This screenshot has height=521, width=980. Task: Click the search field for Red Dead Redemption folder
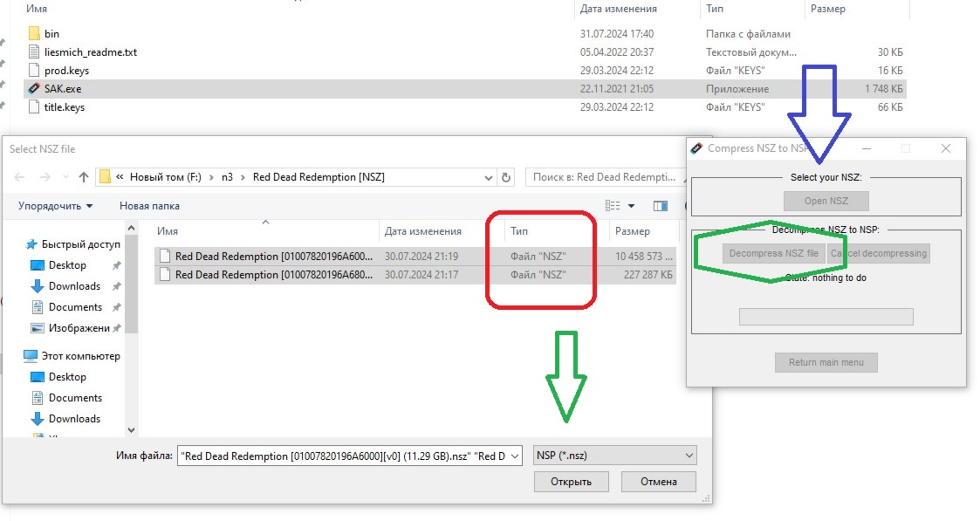[x=604, y=177]
